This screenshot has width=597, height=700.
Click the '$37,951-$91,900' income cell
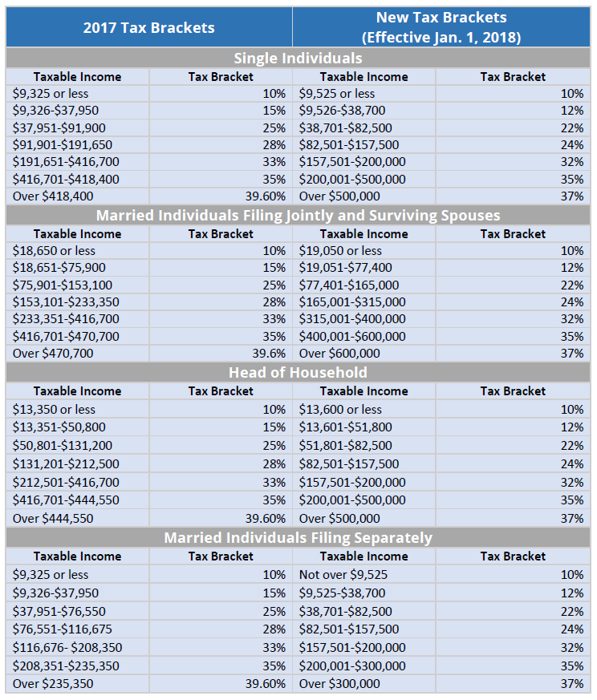pyautogui.click(x=59, y=127)
